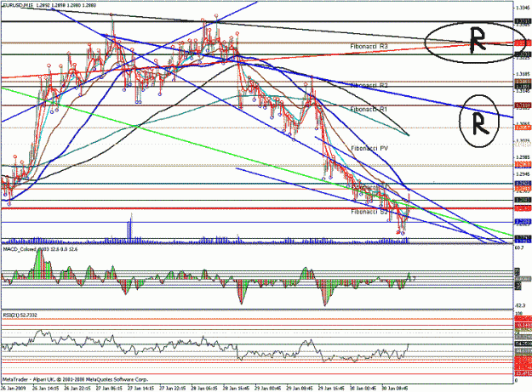Image resolution: width=532 pixels, height=392 pixels.
Task: Click the MACD scale value -52.3
Action: click(520, 305)
